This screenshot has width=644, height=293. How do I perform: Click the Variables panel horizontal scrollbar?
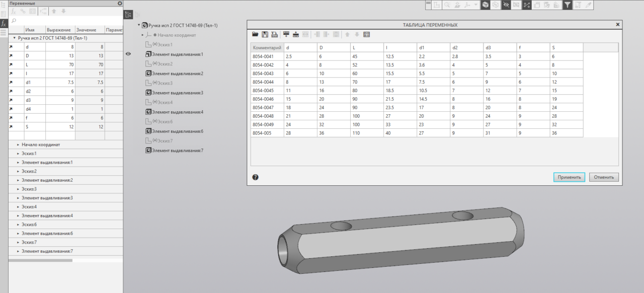40,261
